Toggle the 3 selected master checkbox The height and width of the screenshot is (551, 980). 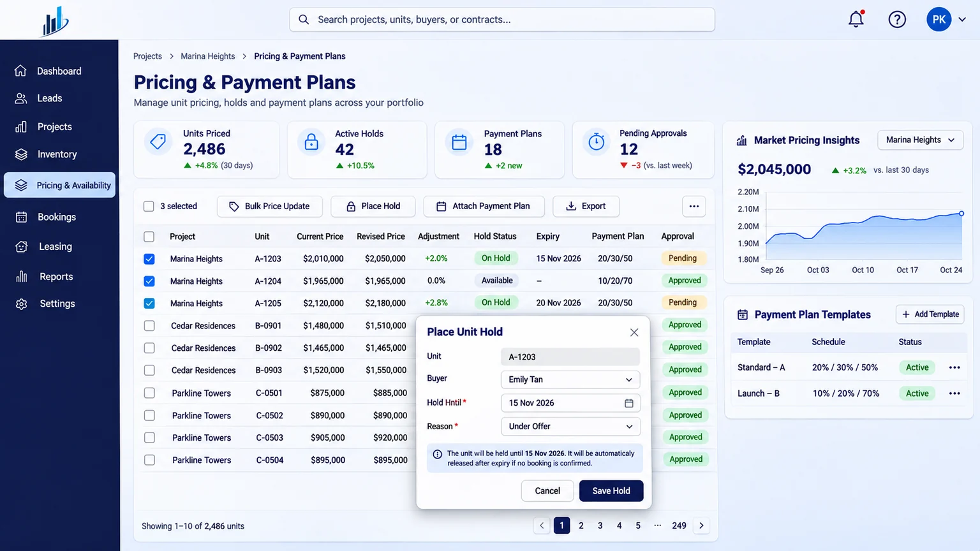(149, 206)
